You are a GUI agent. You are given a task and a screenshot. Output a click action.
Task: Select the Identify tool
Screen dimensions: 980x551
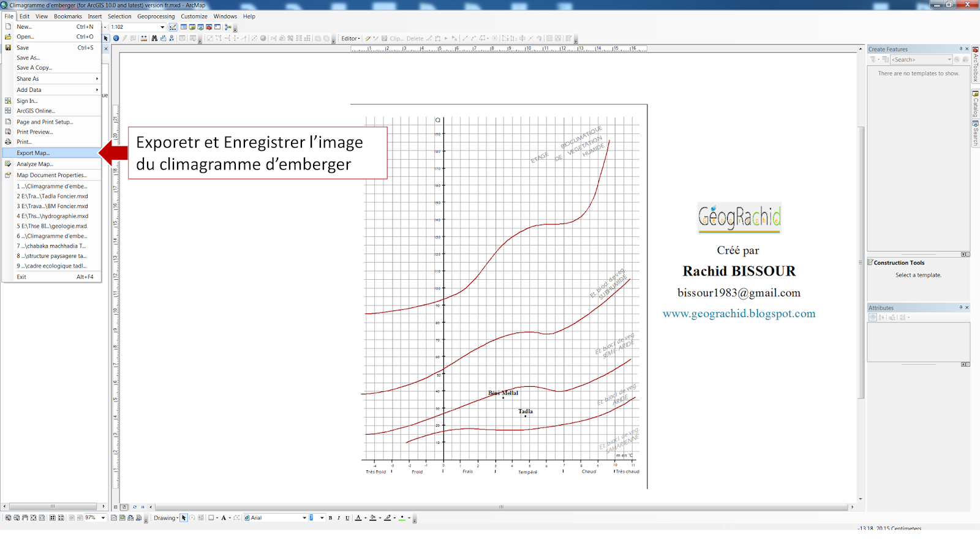[x=116, y=39]
